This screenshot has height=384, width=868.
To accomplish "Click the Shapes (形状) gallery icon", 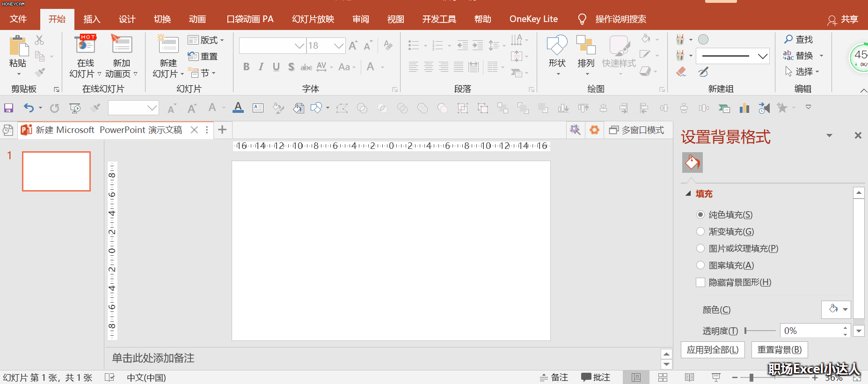I will point(557,45).
